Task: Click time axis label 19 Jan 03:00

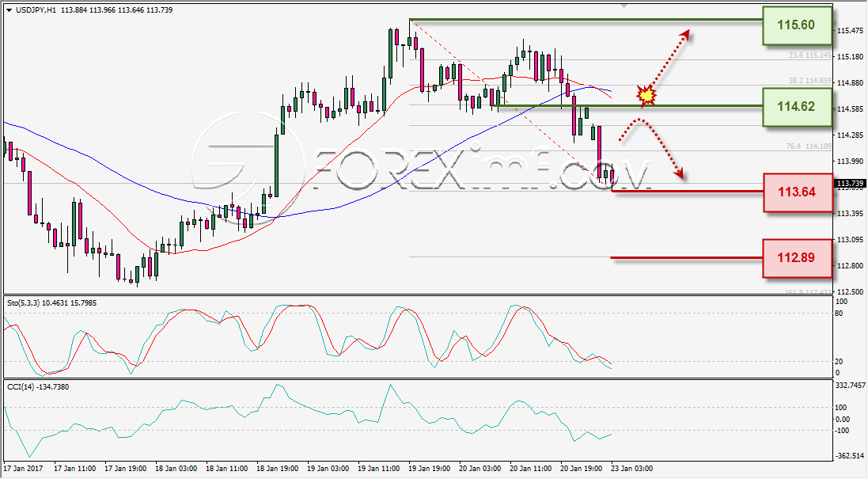Action: (328, 469)
